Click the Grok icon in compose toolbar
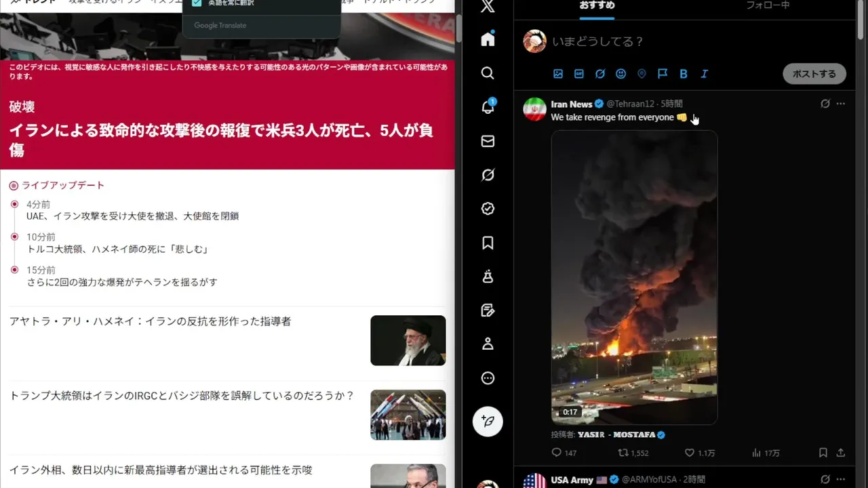This screenshot has width=868, height=488. 600,74
